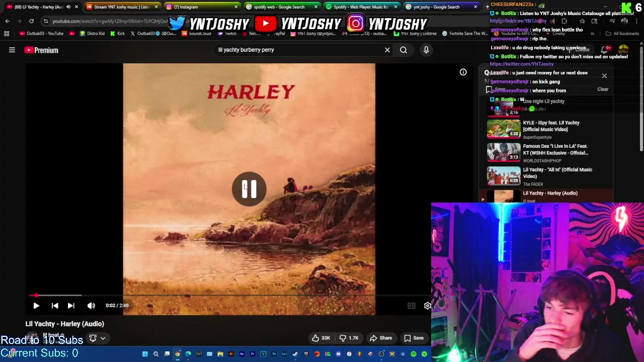This screenshot has height=362, width=644.
Task: Open the YouTube guide hamburger menu
Action: tap(12, 50)
